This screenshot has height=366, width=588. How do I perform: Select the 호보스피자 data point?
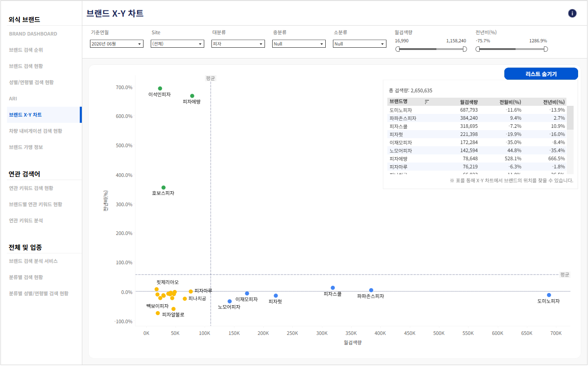coord(163,187)
